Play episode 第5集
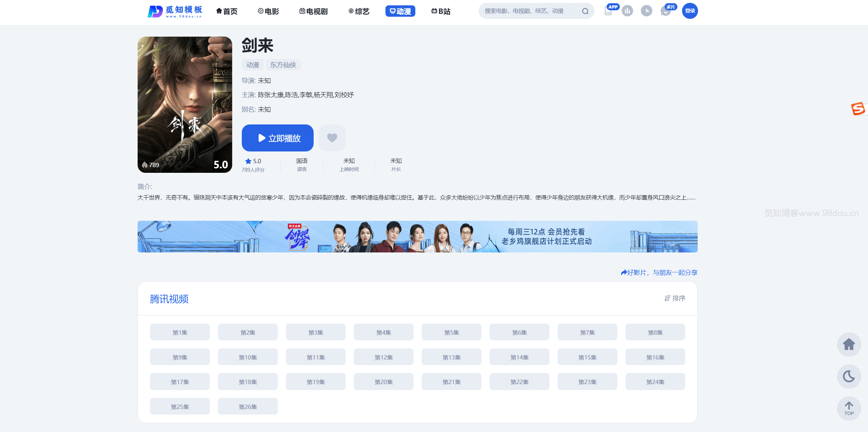 pos(452,332)
